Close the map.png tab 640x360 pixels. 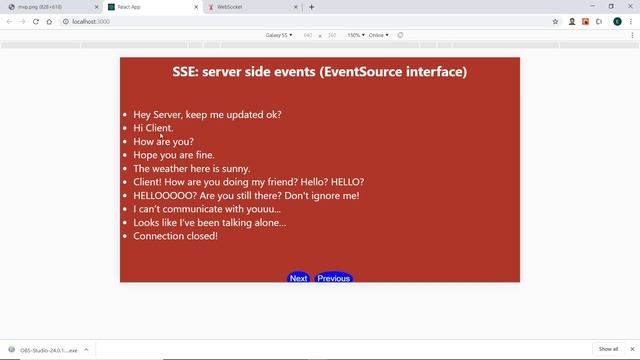[x=97, y=7]
